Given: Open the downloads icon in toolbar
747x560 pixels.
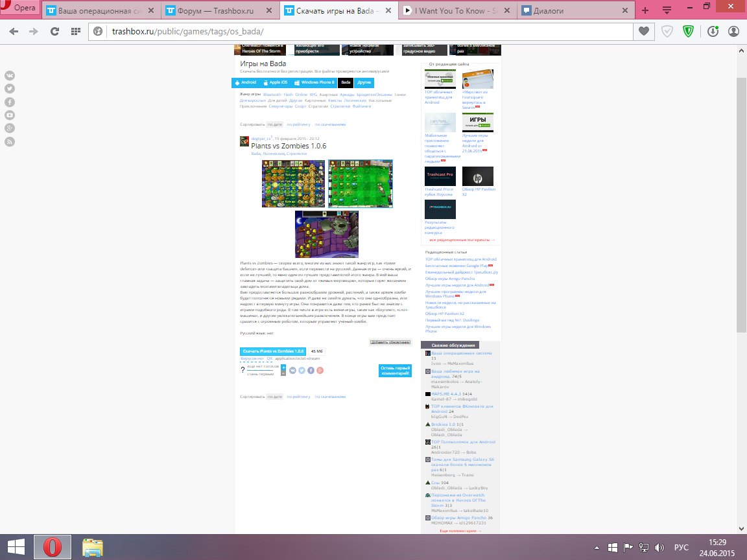Looking at the screenshot, I should pyautogui.click(x=713, y=31).
